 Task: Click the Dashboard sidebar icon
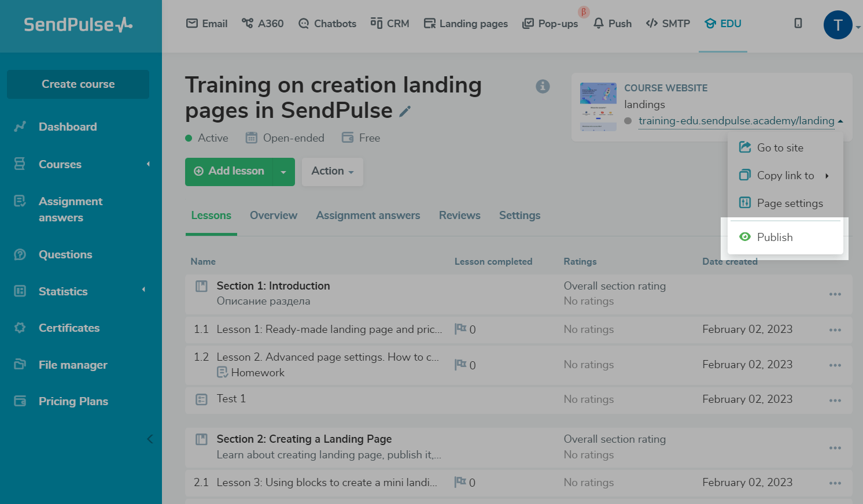pyautogui.click(x=20, y=127)
